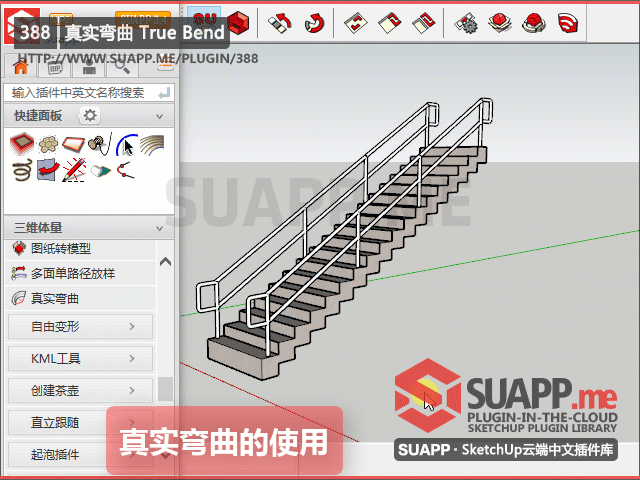Image resolution: width=640 pixels, height=480 pixels.
Task: Choose the 图纸转模型 plugin item
Action: pyautogui.click(x=60, y=248)
